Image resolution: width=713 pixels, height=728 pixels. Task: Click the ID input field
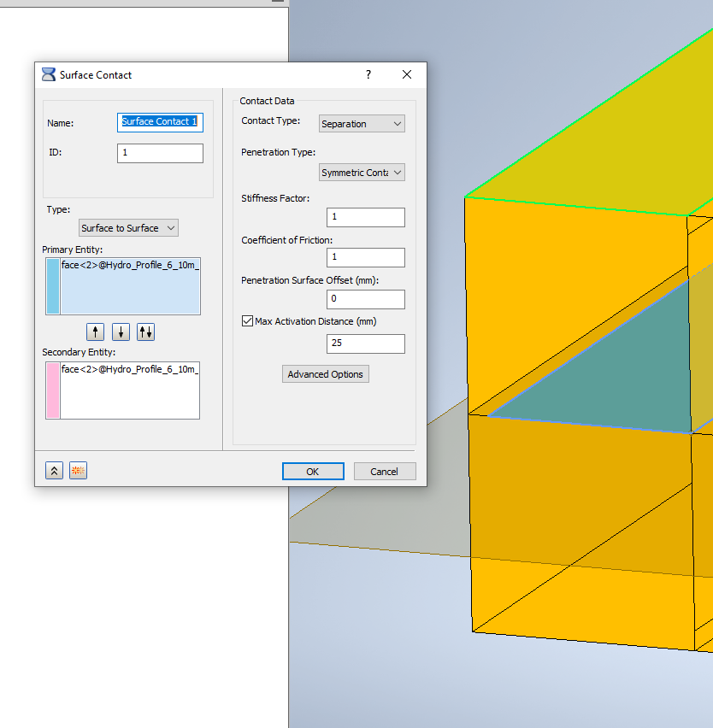coord(160,153)
